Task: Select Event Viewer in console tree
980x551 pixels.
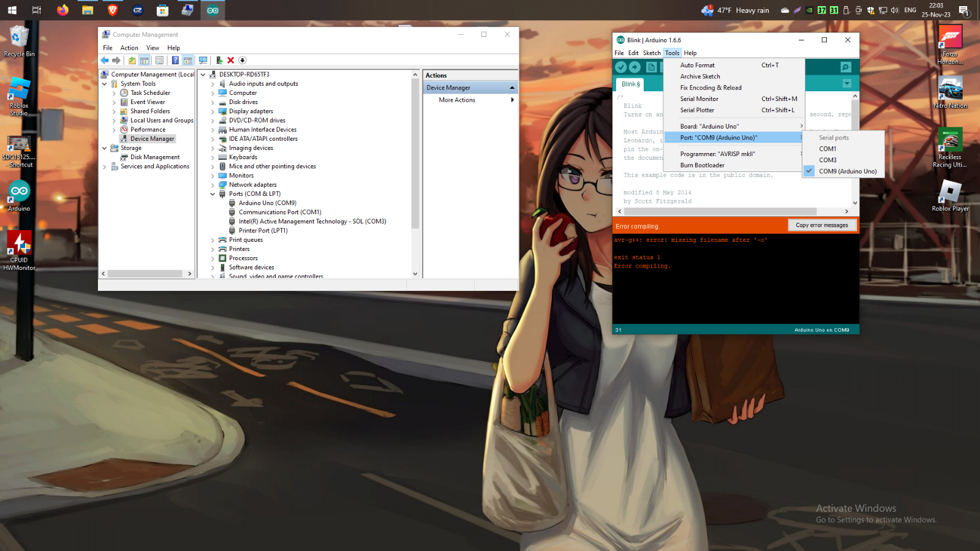Action: click(x=148, y=102)
